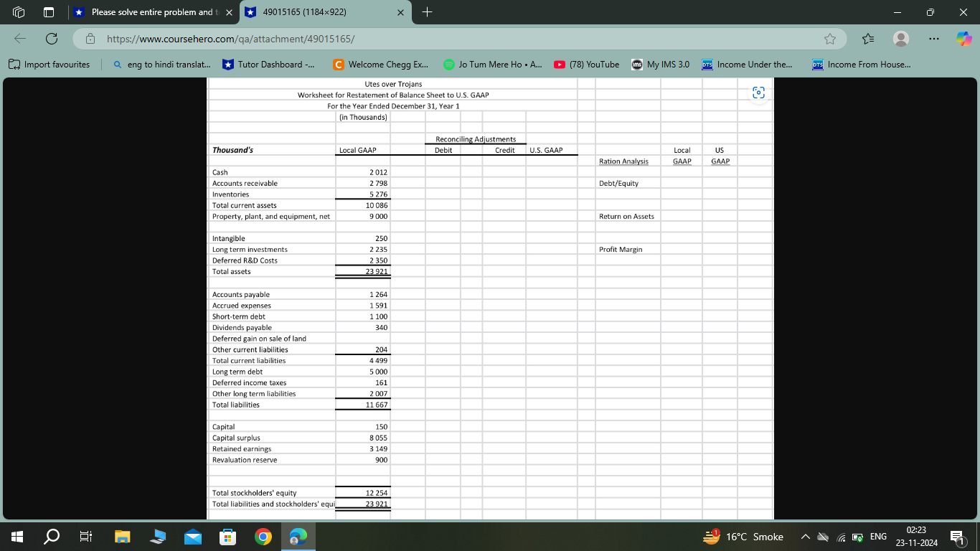This screenshot has width=980, height=551.
Task: Click the worksheet image
Action: [490, 298]
